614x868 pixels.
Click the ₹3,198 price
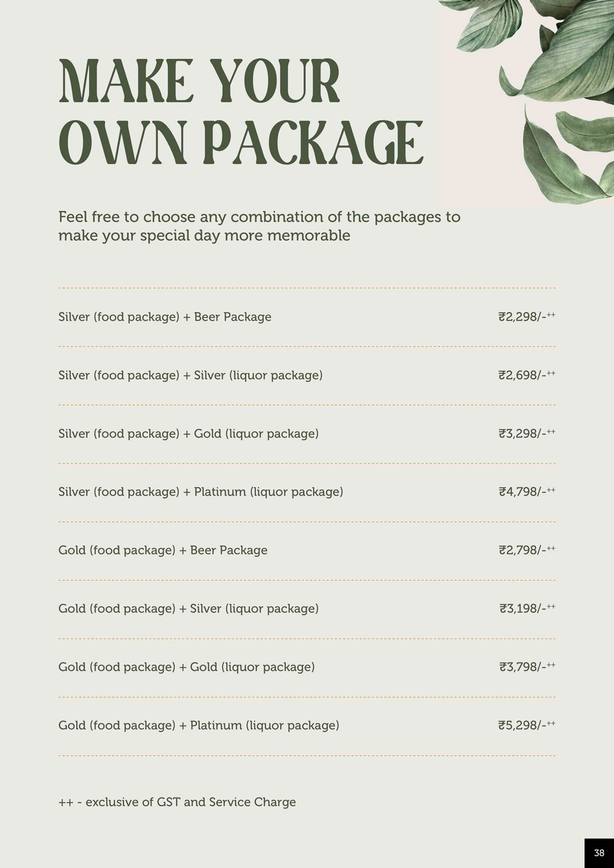(x=527, y=609)
